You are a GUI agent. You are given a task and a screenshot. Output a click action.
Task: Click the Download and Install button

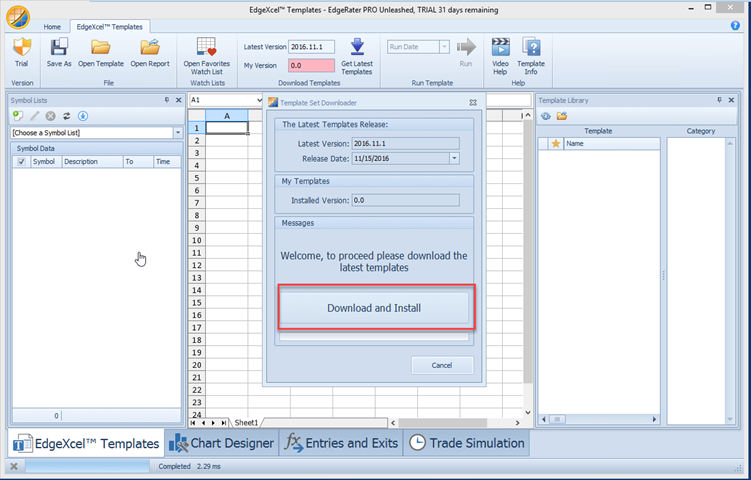[374, 308]
